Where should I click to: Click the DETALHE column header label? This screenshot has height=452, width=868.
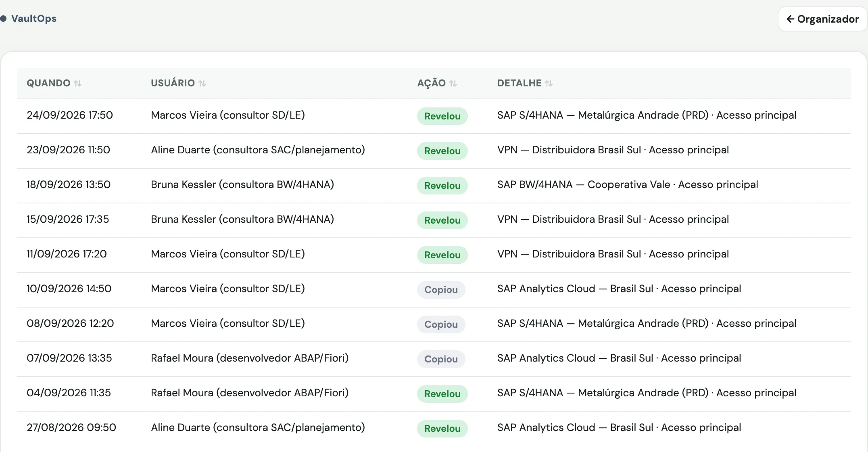(x=519, y=83)
